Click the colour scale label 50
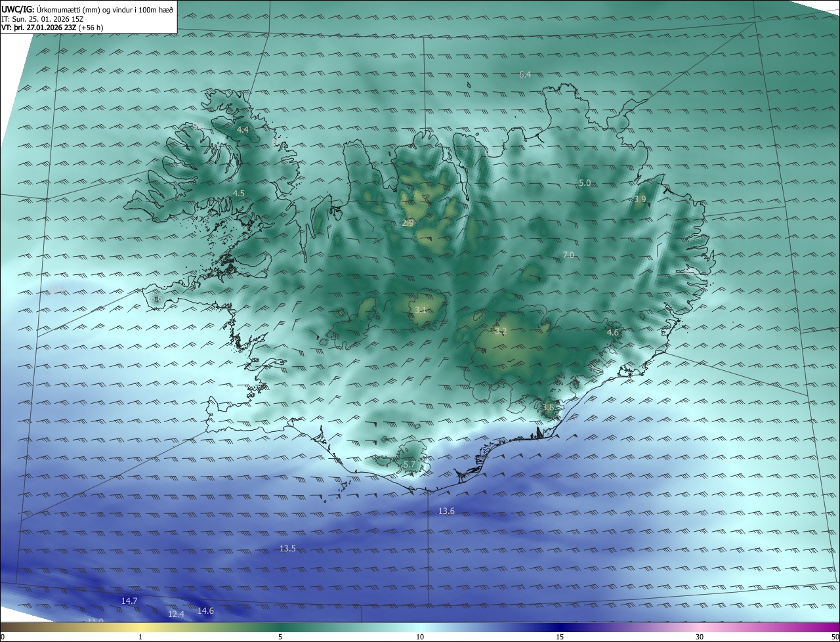Image resolution: width=840 pixels, height=642 pixels. click(835, 637)
